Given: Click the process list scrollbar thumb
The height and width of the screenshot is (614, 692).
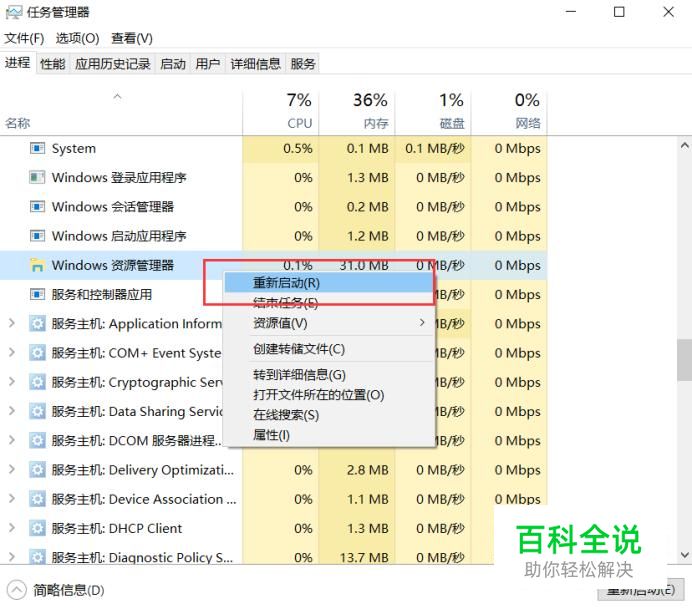Looking at the screenshot, I should [x=684, y=360].
